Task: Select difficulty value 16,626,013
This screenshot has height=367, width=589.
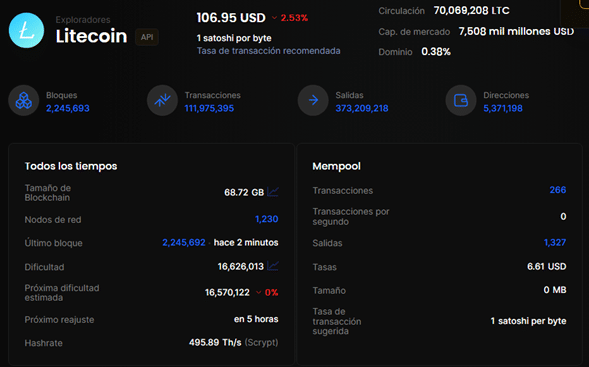Action: pos(241,267)
